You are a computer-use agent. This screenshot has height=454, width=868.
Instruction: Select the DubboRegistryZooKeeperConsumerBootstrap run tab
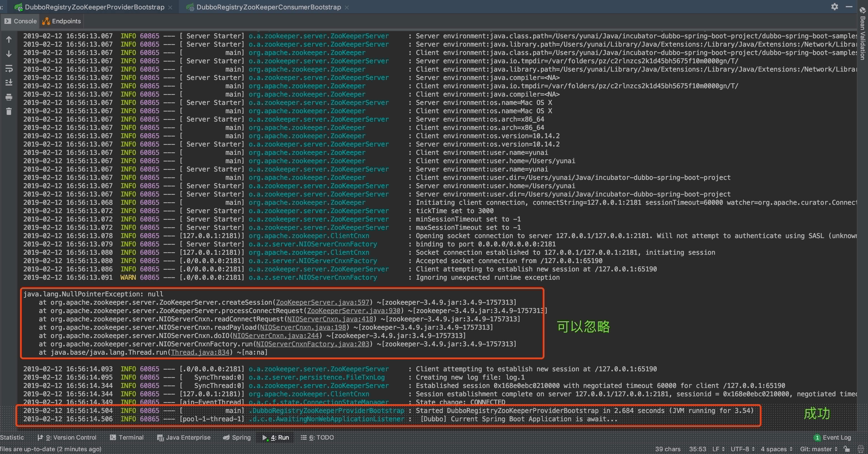click(x=268, y=7)
